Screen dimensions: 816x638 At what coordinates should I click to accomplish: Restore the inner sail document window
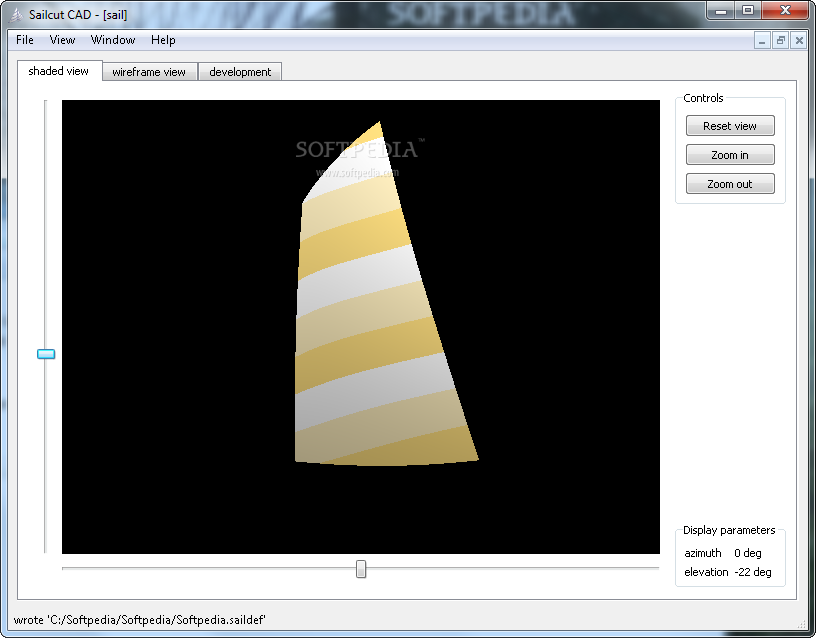click(x=780, y=41)
